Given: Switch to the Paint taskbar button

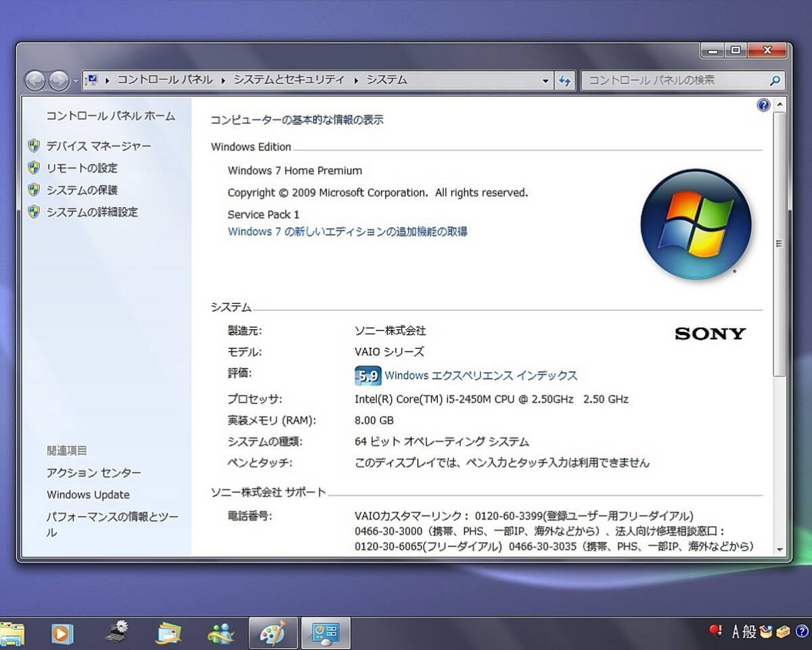Looking at the screenshot, I should 273,634.
